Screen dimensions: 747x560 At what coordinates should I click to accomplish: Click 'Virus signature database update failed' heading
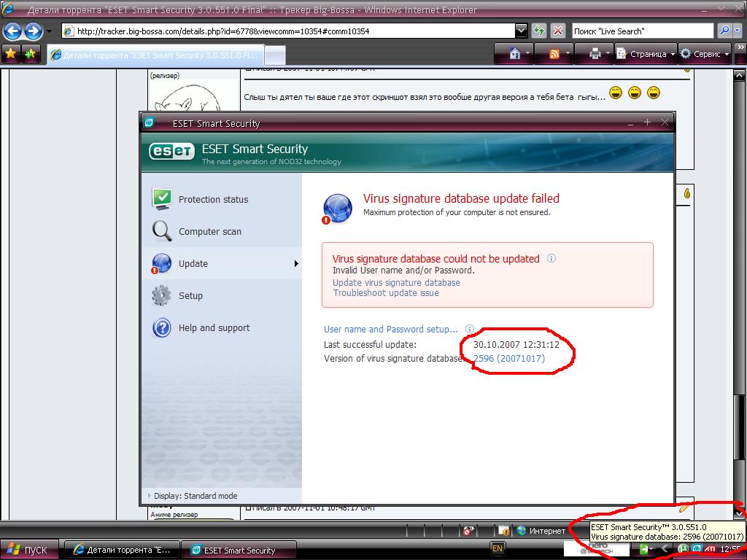(x=461, y=198)
